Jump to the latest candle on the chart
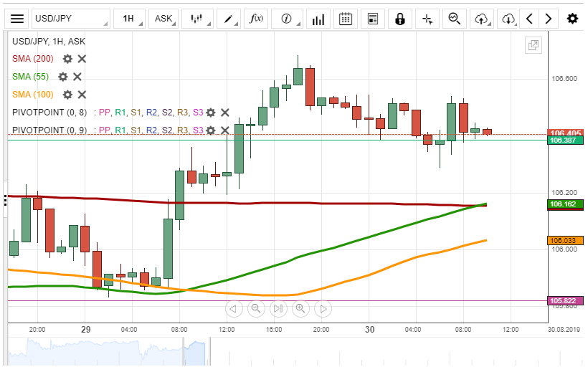588x367 pixels. 278,309
